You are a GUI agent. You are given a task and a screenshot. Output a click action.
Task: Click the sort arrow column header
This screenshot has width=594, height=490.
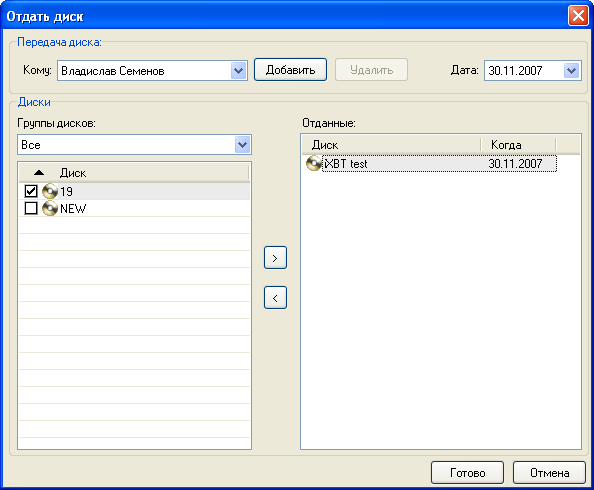(39, 173)
